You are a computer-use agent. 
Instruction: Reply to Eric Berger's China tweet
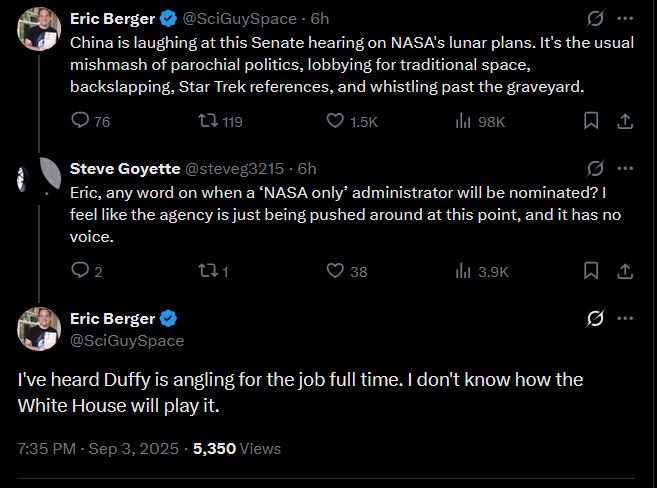[81, 121]
